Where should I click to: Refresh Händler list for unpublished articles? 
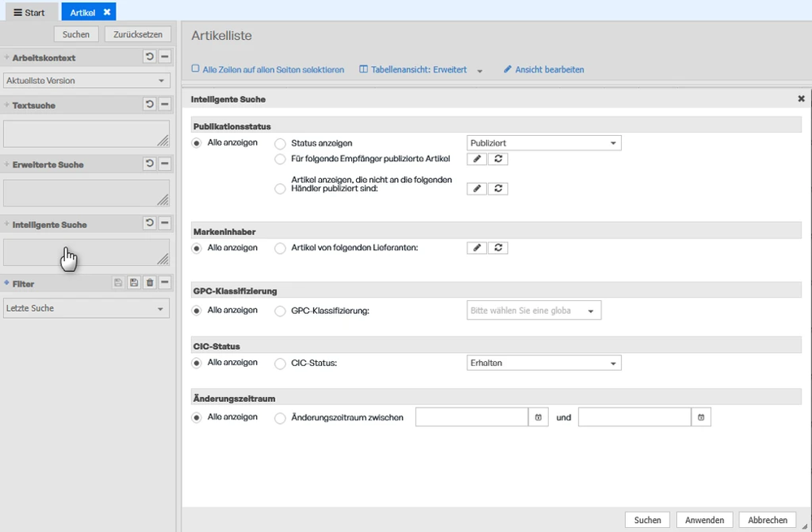coord(498,189)
